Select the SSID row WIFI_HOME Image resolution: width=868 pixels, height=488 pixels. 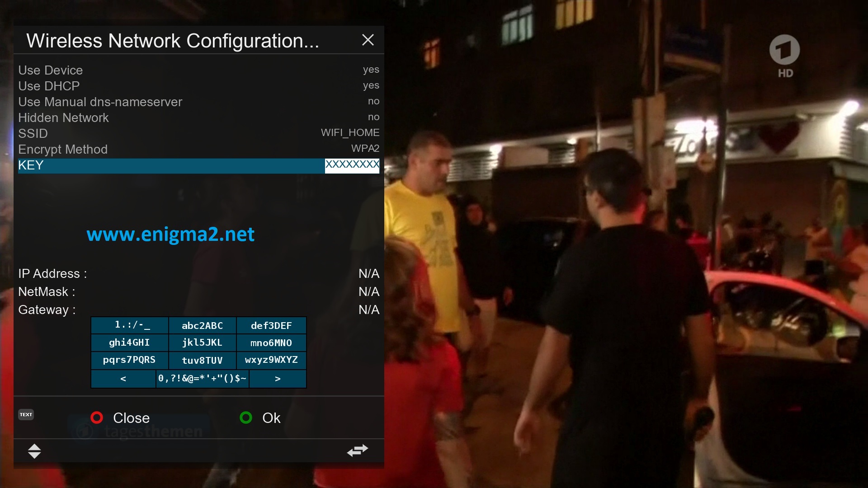pyautogui.click(x=199, y=133)
